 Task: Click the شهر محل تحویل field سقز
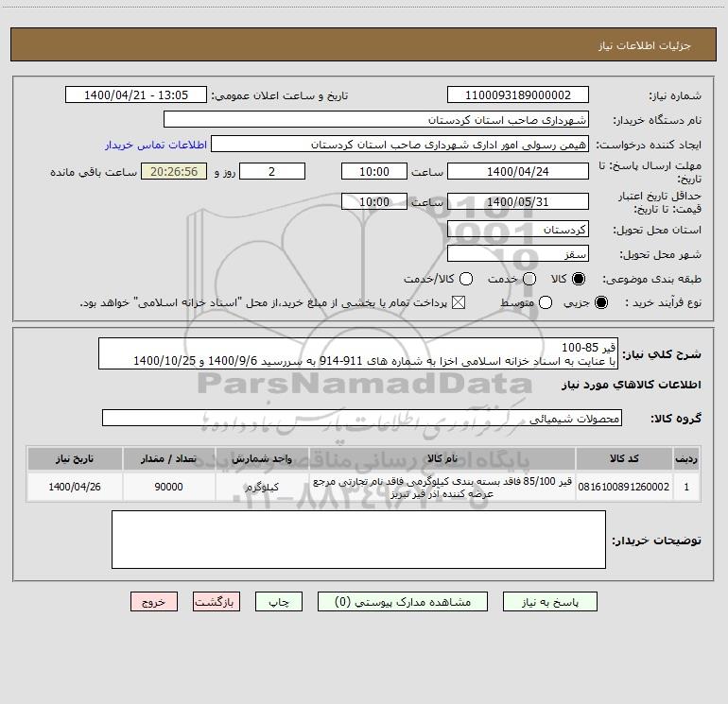tap(518, 254)
